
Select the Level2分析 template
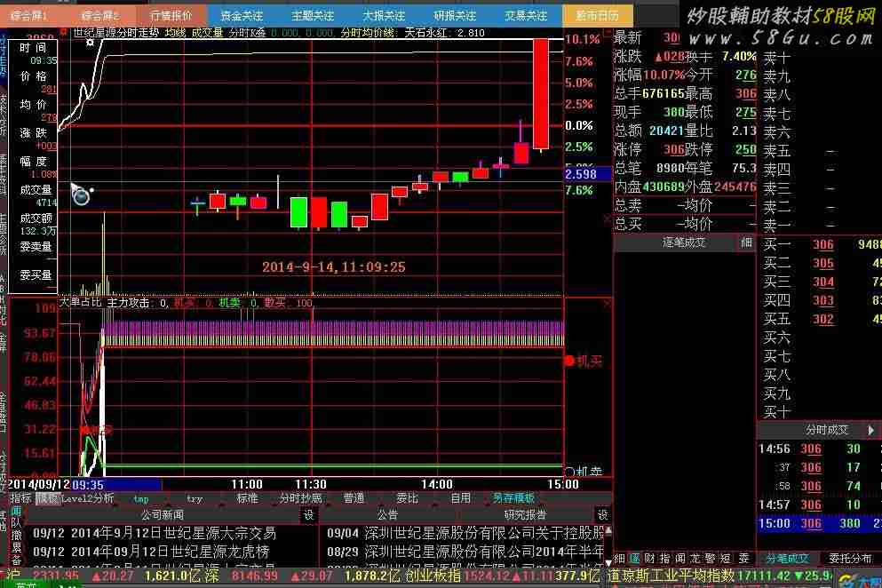click(x=88, y=498)
